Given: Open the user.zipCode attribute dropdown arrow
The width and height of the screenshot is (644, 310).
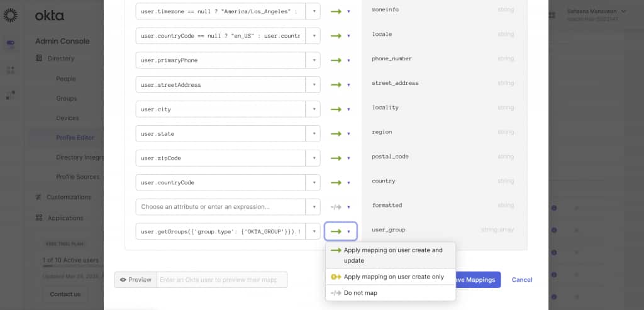Looking at the screenshot, I should pos(313,158).
